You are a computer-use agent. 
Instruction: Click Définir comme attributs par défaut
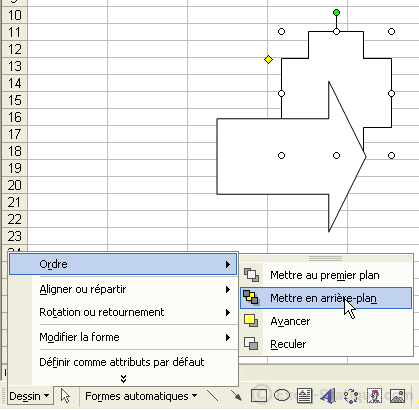coord(123,362)
